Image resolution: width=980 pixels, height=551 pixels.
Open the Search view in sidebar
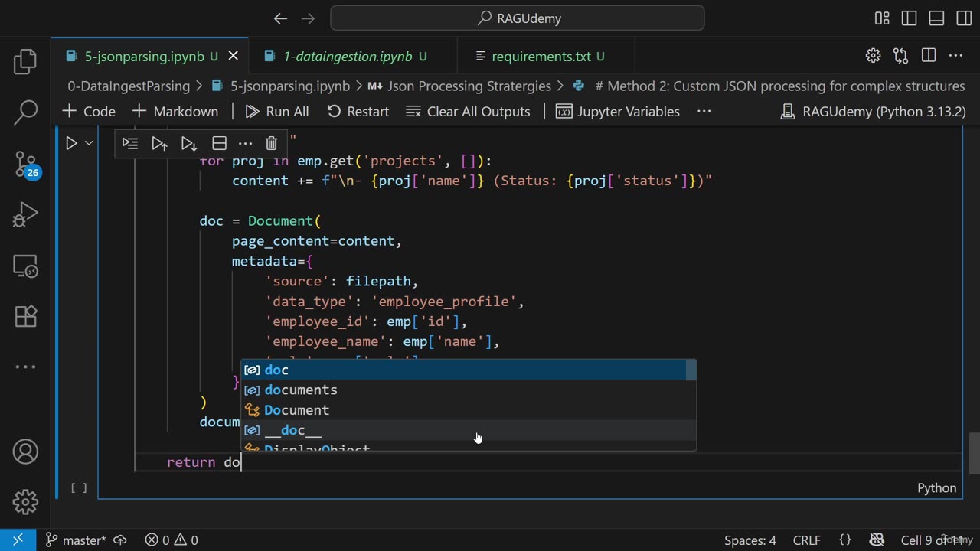pos(25,112)
